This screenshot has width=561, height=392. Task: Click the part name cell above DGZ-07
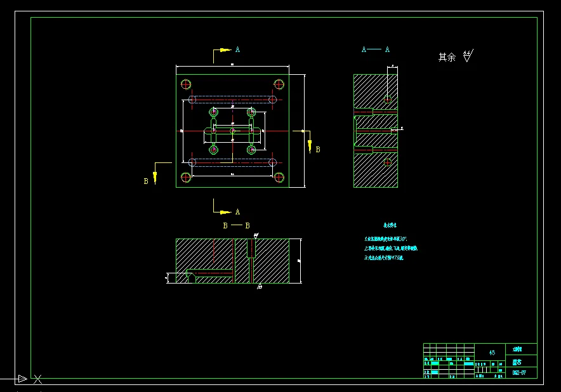[x=517, y=362]
